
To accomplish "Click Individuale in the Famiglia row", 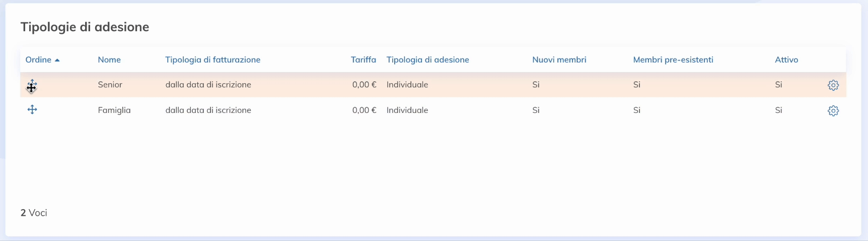I will coord(407,110).
